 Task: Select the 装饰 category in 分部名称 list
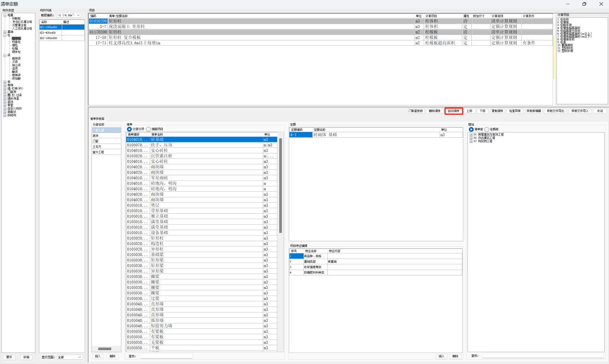tap(96, 136)
